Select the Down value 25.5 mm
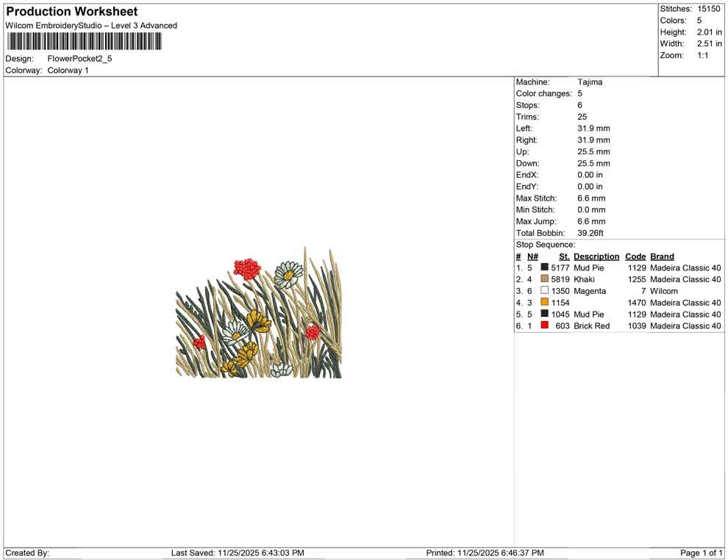 pos(594,163)
